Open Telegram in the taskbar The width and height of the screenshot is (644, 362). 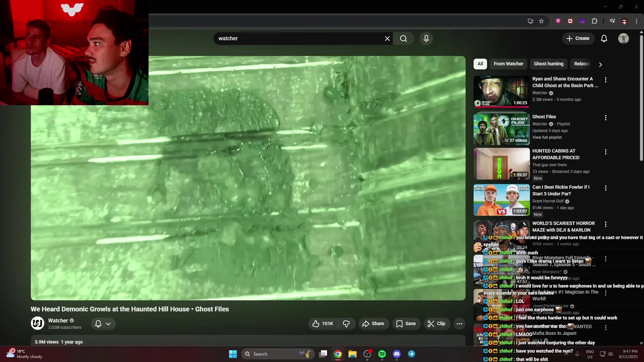click(x=411, y=354)
